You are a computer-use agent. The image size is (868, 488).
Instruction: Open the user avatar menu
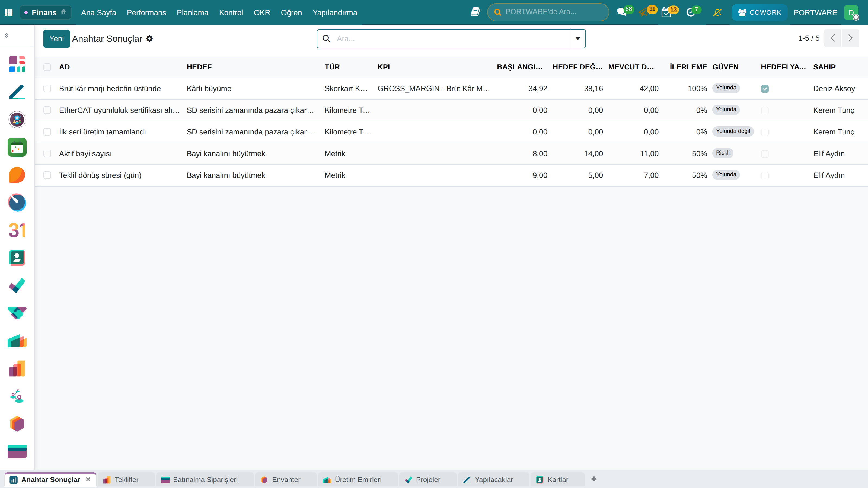851,12
